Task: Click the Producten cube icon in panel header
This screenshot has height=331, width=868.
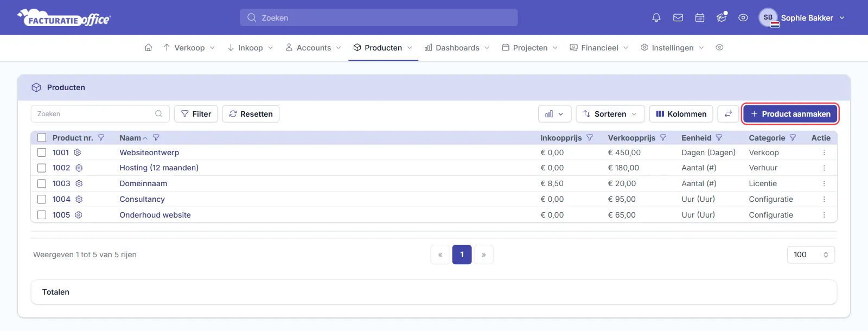Action: (x=36, y=87)
